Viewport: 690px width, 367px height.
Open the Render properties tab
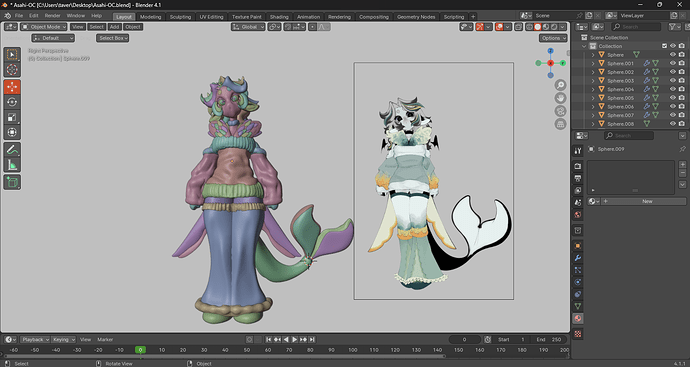pyautogui.click(x=578, y=166)
